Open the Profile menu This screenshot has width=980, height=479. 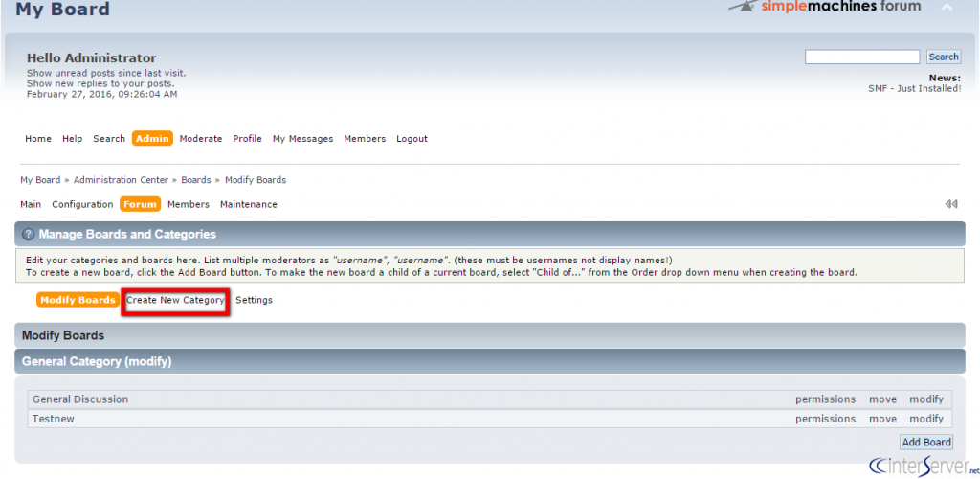(248, 139)
